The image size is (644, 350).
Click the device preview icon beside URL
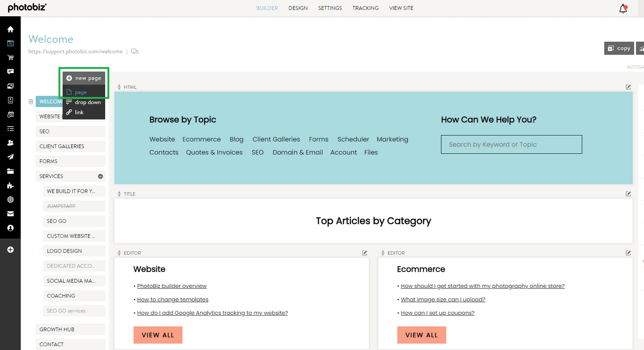[135, 52]
